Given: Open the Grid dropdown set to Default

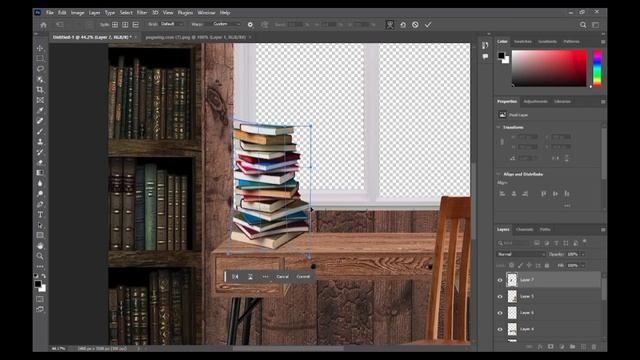Looking at the screenshot, I should pos(171,24).
